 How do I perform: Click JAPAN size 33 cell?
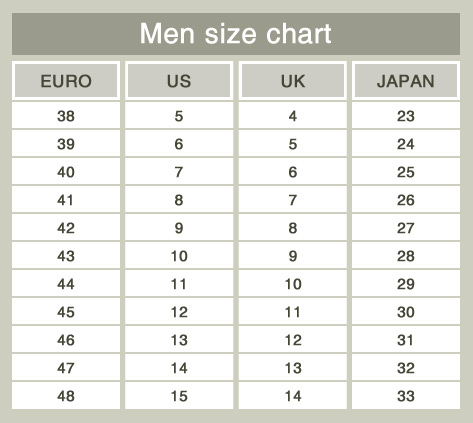coord(406,396)
